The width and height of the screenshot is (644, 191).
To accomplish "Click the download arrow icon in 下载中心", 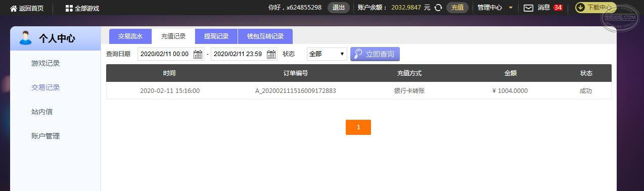I will tap(580, 8).
